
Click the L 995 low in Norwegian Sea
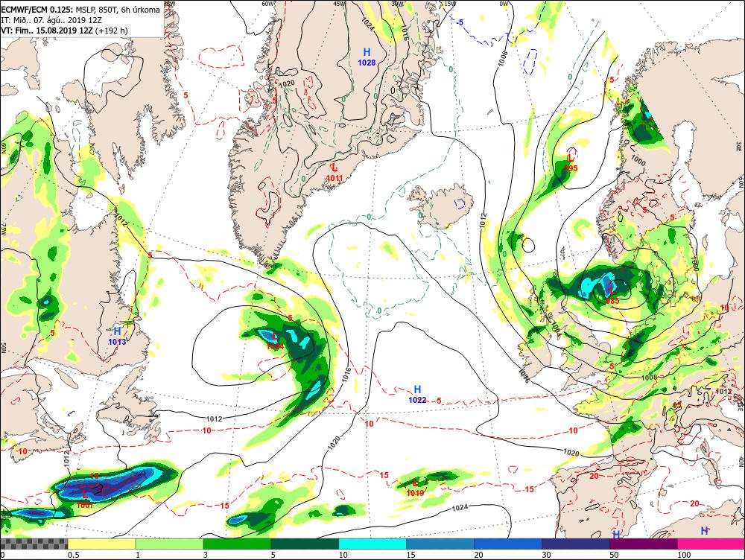click(x=571, y=162)
